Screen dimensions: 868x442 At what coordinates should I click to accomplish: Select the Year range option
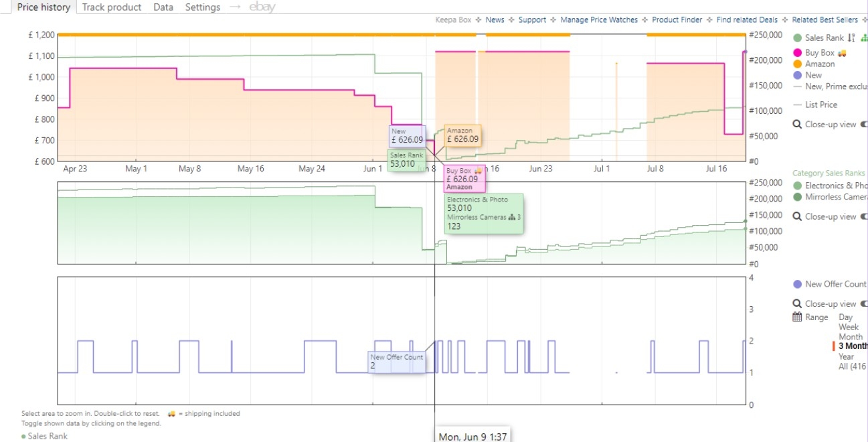point(847,356)
